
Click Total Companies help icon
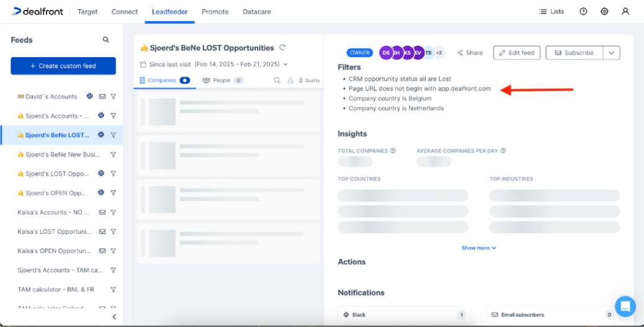(x=393, y=151)
